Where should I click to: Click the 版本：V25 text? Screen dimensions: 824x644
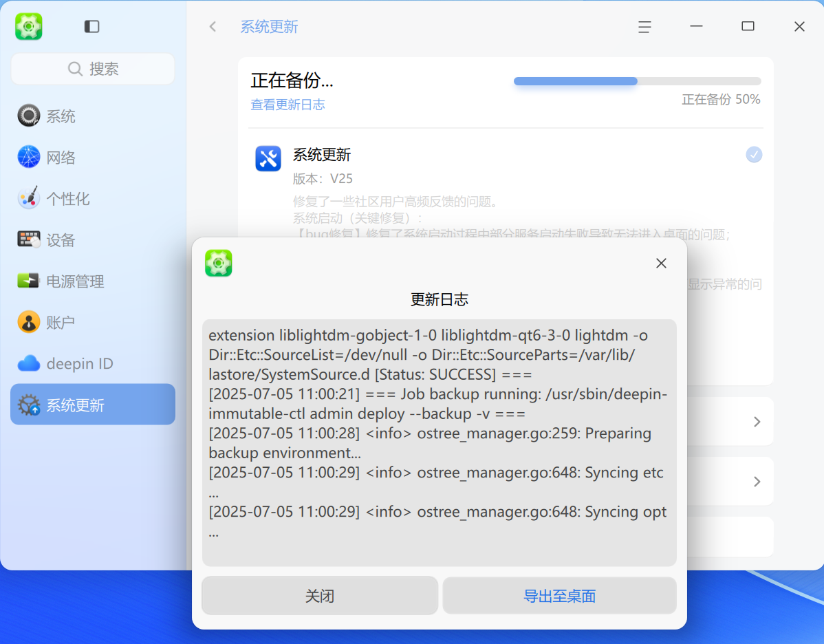click(323, 179)
